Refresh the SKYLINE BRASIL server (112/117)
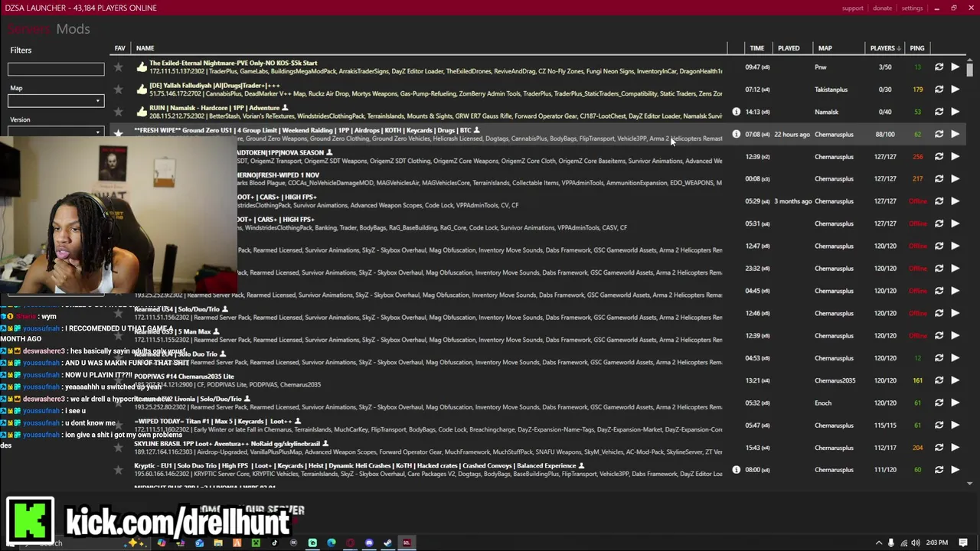Image resolution: width=980 pixels, height=551 pixels. [x=939, y=448]
